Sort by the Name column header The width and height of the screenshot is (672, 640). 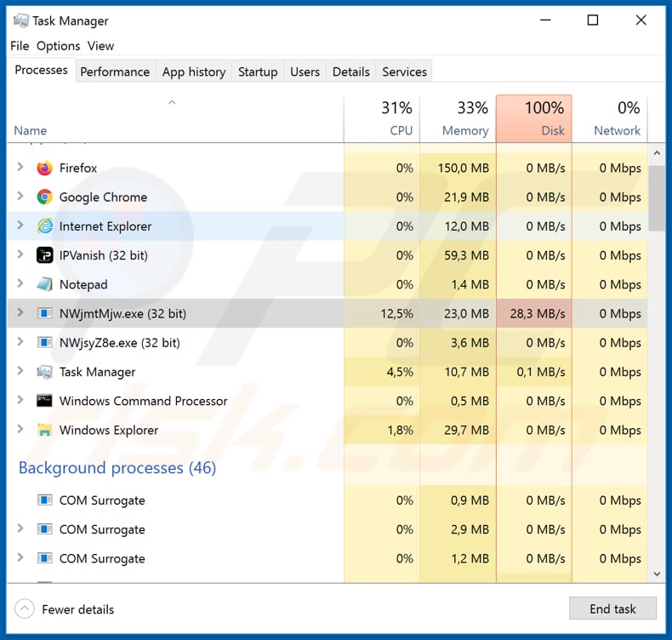(x=175, y=119)
